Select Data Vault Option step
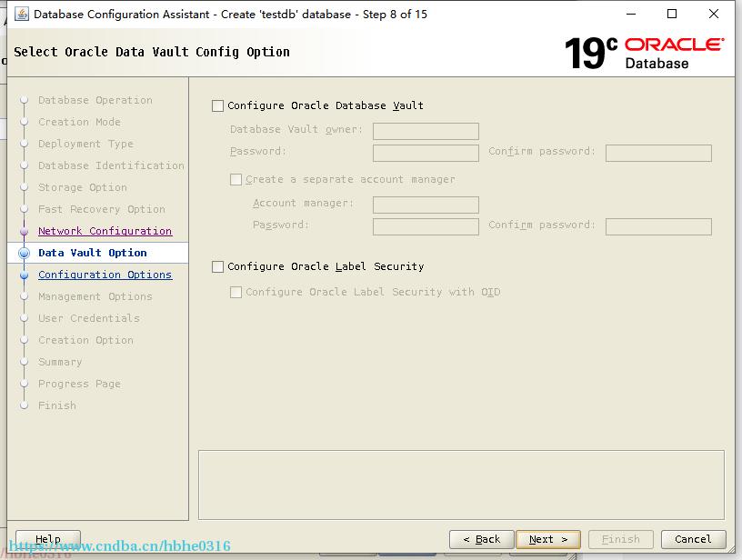This screenshot has width=742, height=560. [93, 253]
